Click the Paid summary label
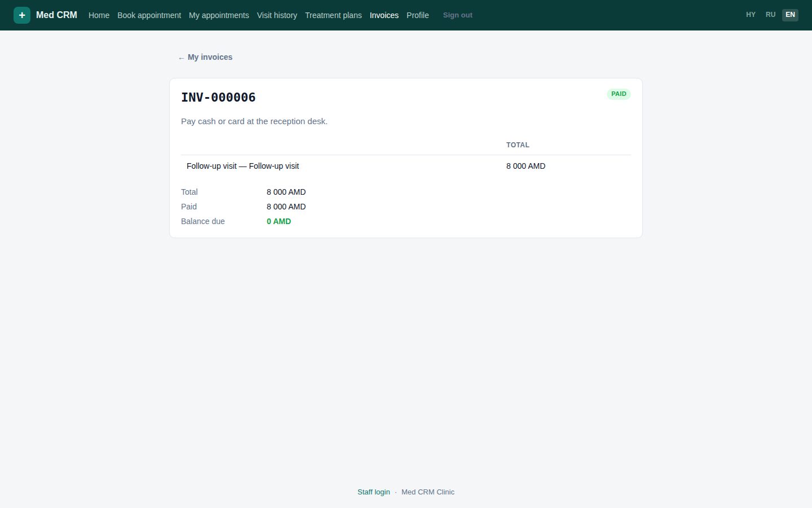Screen dimensions: 812x508 [x=189, y=207]
